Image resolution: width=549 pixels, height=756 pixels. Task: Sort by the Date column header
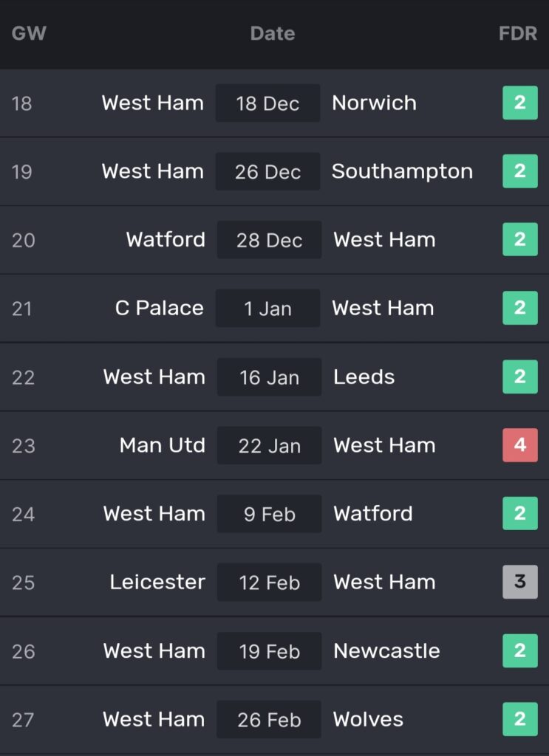273,33
